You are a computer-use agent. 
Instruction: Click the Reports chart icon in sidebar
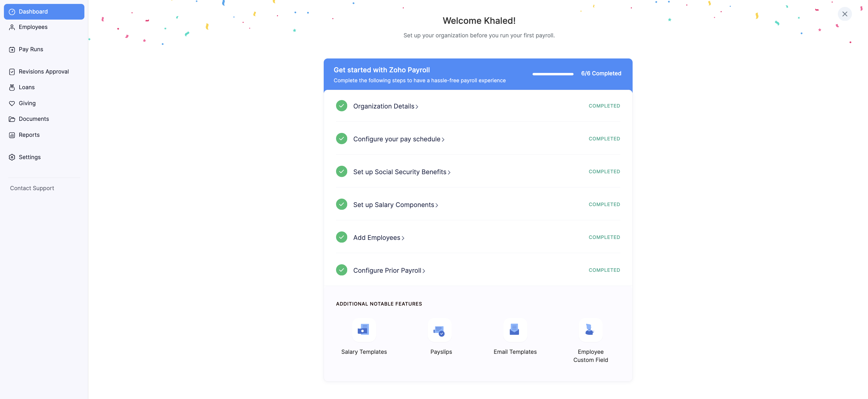(x=12, y=135)
